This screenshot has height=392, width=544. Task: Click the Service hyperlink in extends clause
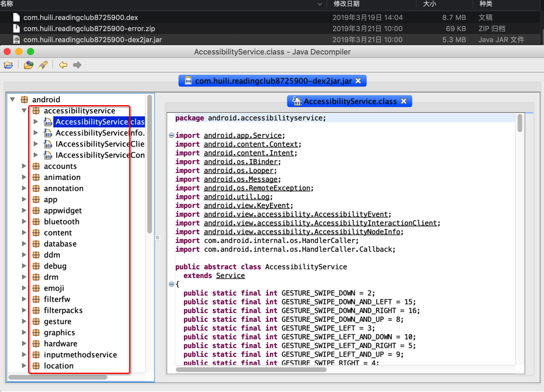coord(230,275)
